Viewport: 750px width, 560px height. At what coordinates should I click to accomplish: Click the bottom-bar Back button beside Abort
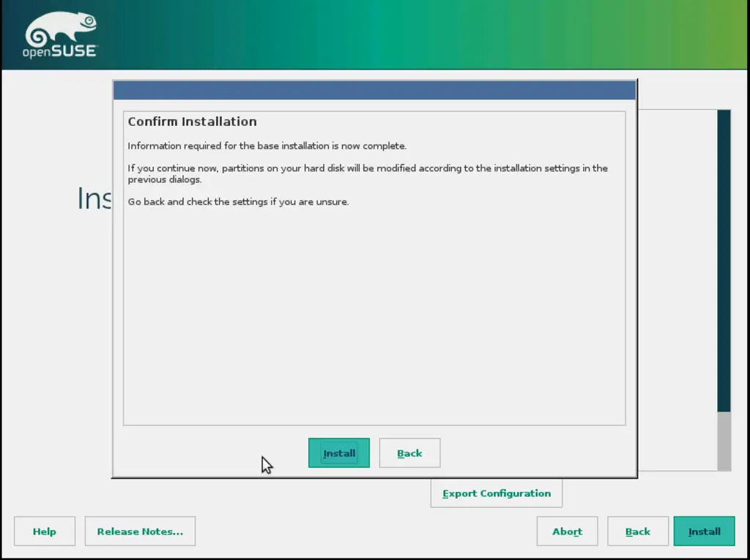pyautogui.click(x=638, y=531)
